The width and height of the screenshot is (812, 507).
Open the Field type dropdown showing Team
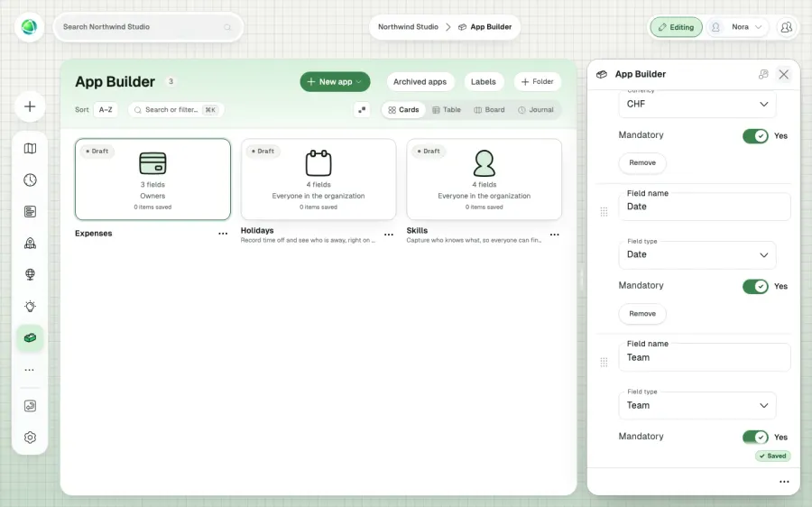coord(697,405)
